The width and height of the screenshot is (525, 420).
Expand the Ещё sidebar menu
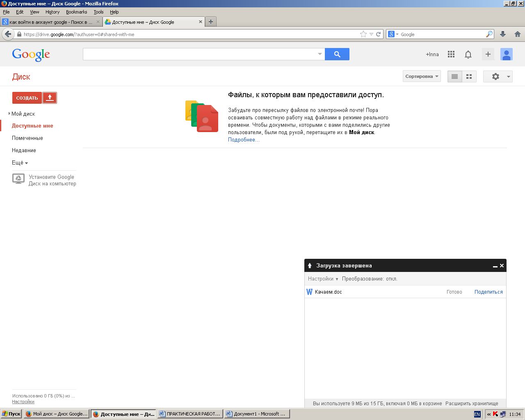[20, 163]
